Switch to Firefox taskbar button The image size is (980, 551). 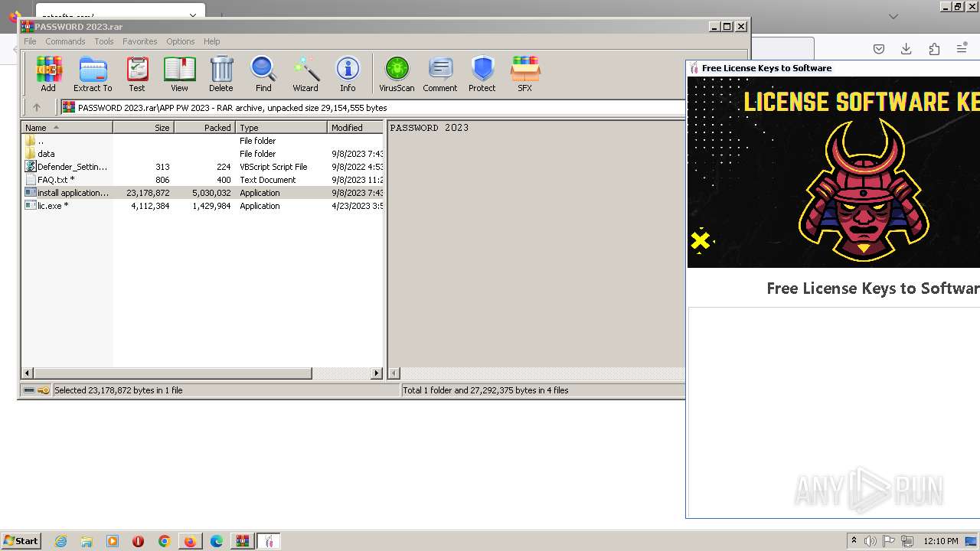click(x=190, y=541)
